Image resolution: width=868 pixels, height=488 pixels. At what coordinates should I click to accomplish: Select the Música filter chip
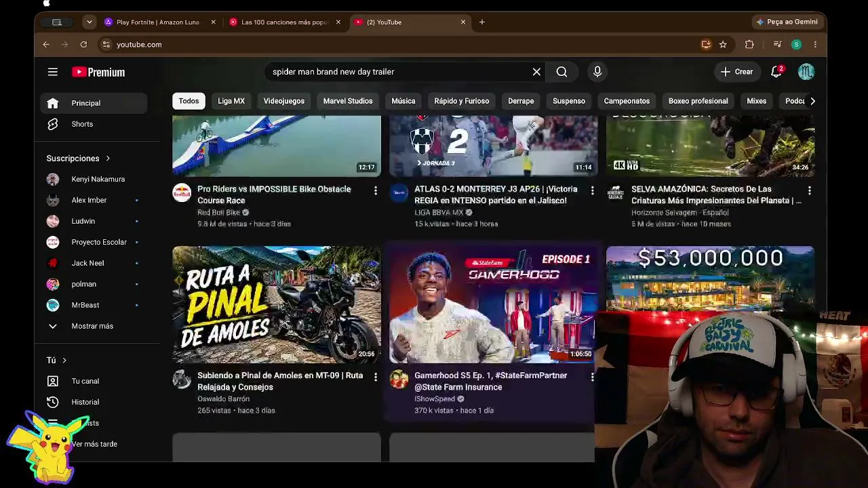(403, 101)
